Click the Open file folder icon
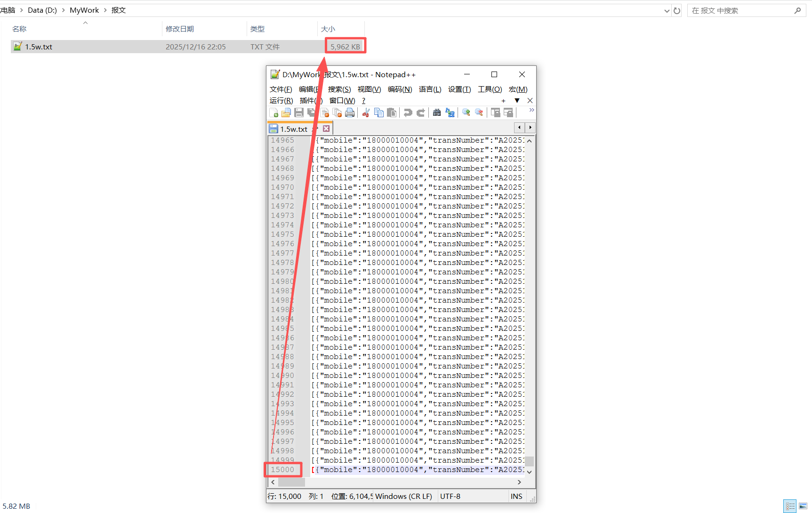 click(286, 112)
